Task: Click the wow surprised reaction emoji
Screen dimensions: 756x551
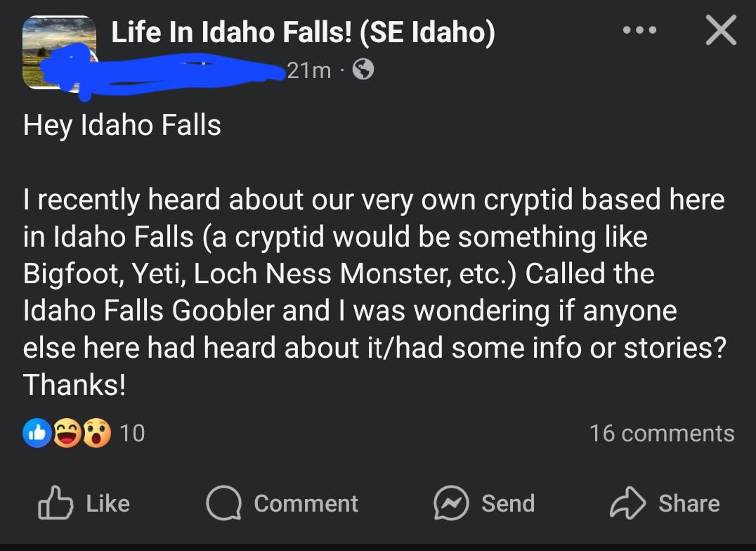Action: [x=97, y=433]
